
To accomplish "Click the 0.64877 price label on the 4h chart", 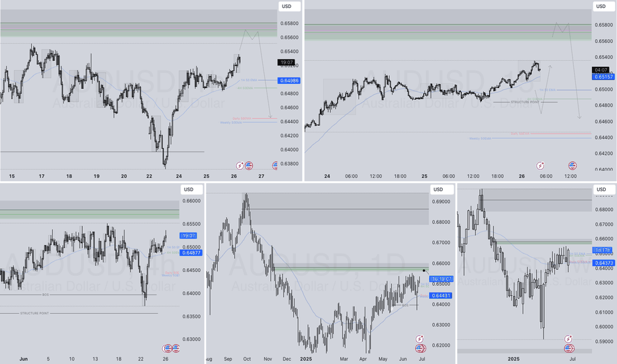I will [x=191, y=253].
